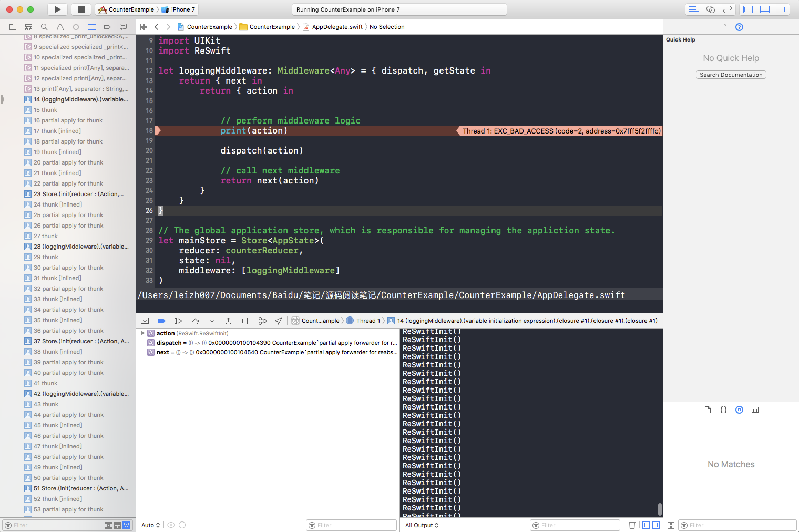Viewport: 799px width, 532px height.
Task: Open AppDelegate.swift jump bar item
Action: point(333,27)
